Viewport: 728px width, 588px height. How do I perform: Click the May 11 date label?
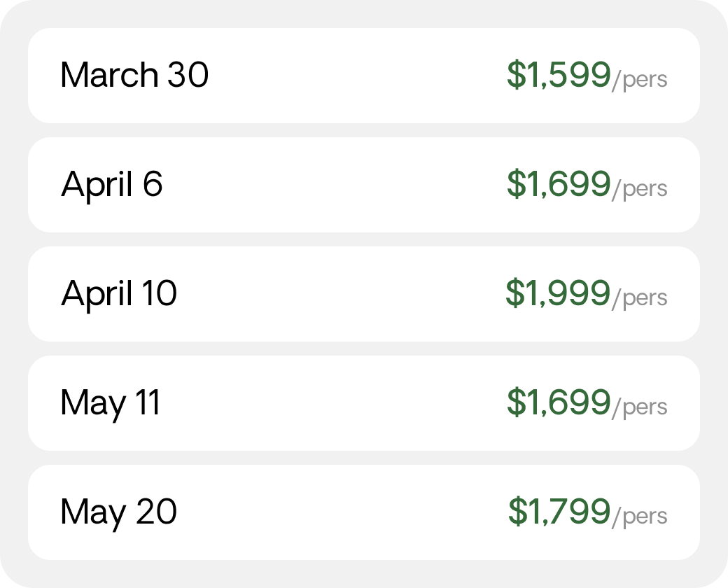pyautogui.click(x=111, y=404)
